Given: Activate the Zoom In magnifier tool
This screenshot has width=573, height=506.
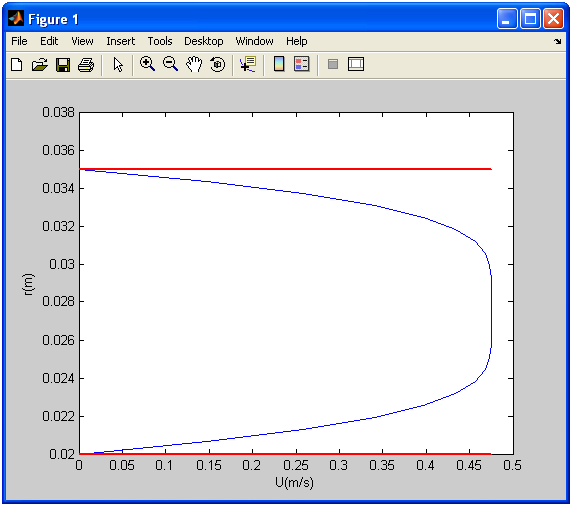Looking at the screenshot, I should pyautogui.click(x=147, y=64).
